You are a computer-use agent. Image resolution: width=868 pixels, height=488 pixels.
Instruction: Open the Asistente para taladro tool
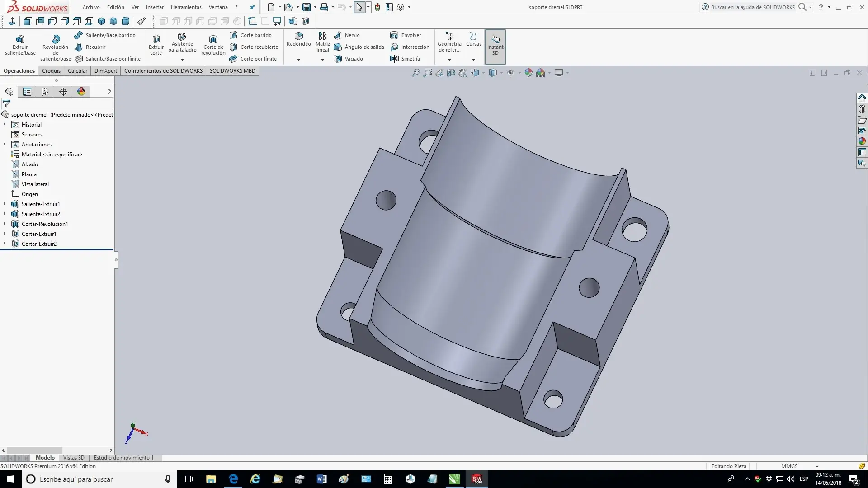(x=182, y=42)
